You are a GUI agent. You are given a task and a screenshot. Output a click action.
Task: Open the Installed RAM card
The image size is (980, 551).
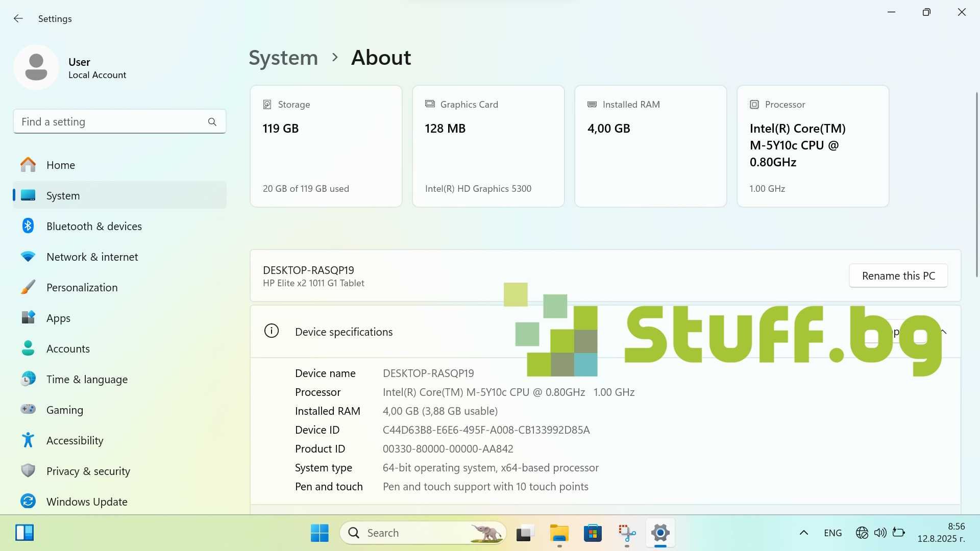tap(651, 146)
